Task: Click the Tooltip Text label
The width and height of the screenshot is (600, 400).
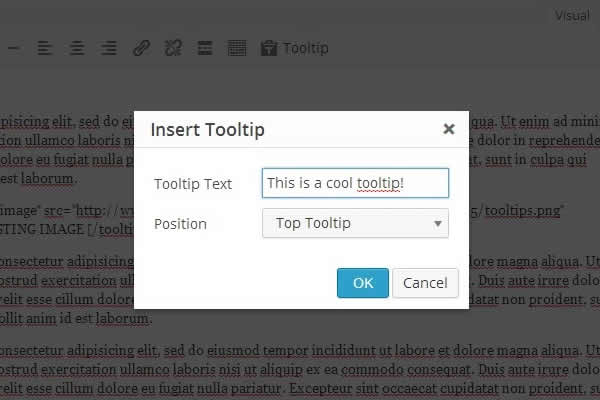Action: (x=193, y=184)
